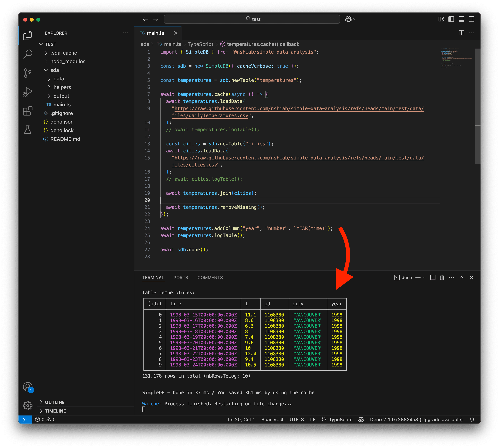Image resolution: width=499 pixels, height=448 pixels.
Task: Switch to the TERMINAL tab
Action: [153, 277]
